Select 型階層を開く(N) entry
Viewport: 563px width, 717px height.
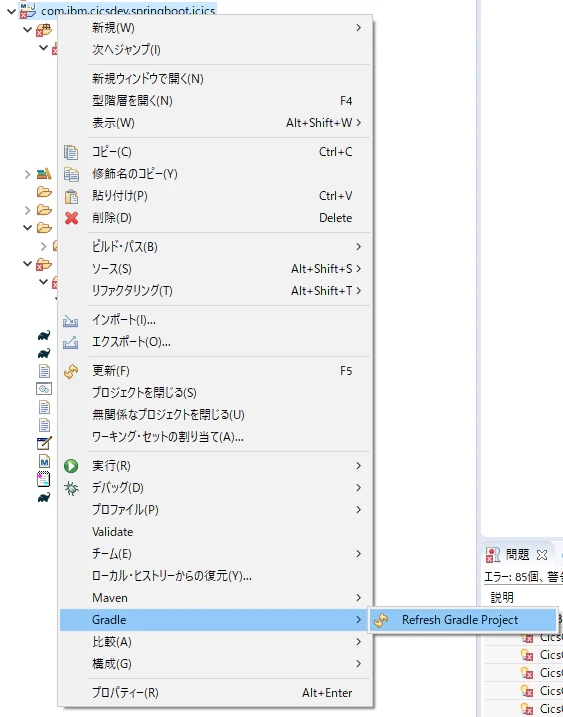(x=215, y=101)
